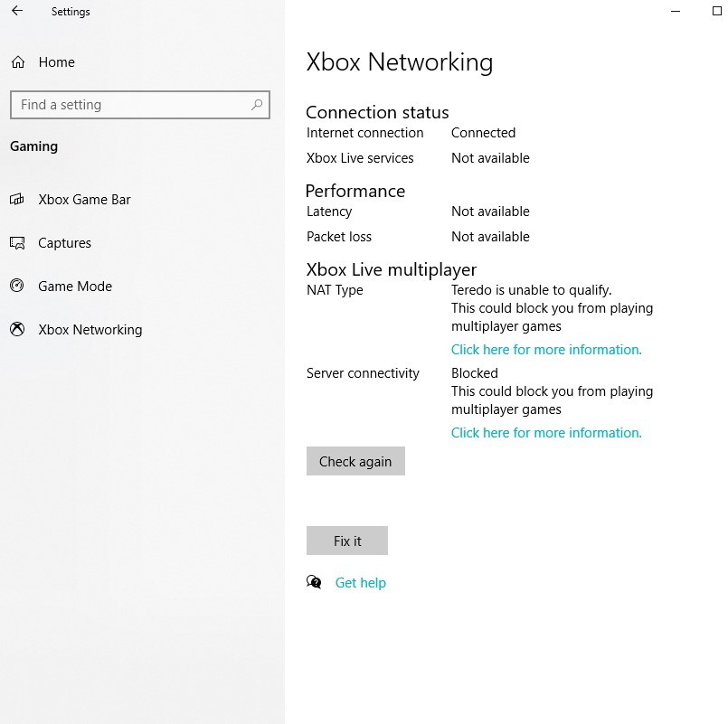
Task: Click the Xbox Live services label
Action: coord(360,158)
